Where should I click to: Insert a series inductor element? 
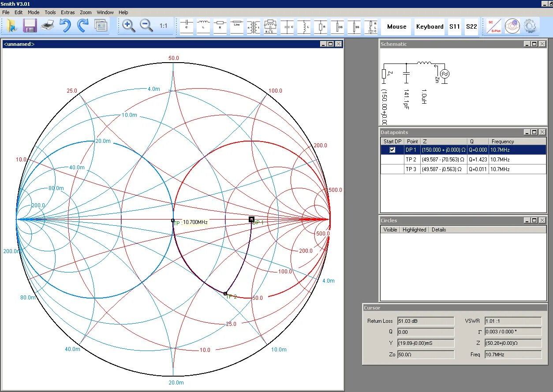click(203, 27)
